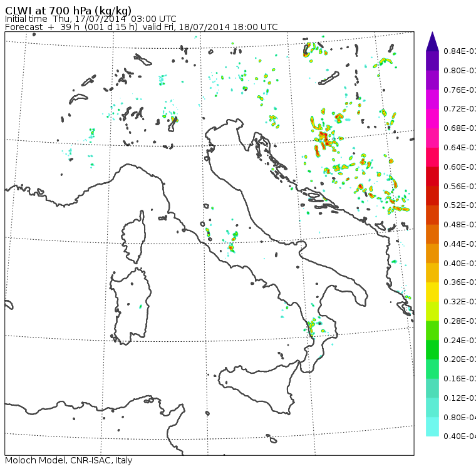Click the title 'CLWI at 700 hPa (kg/kg)'

[68, 11]
